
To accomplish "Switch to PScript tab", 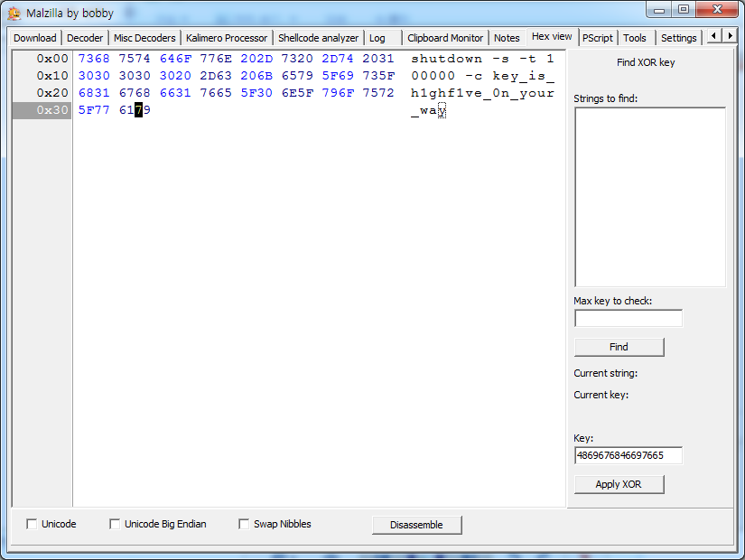I will click(597, 38).
